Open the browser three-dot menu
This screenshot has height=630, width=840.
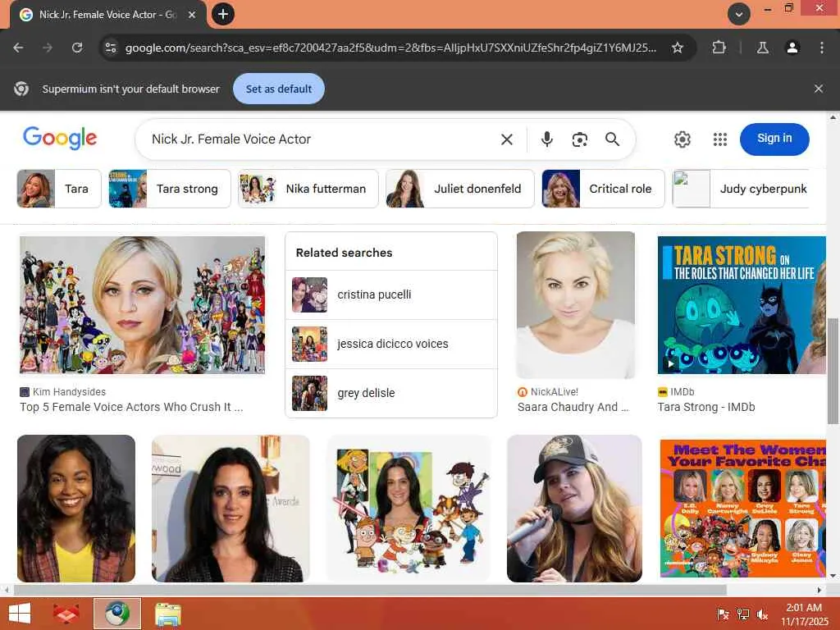coord(822,48)
